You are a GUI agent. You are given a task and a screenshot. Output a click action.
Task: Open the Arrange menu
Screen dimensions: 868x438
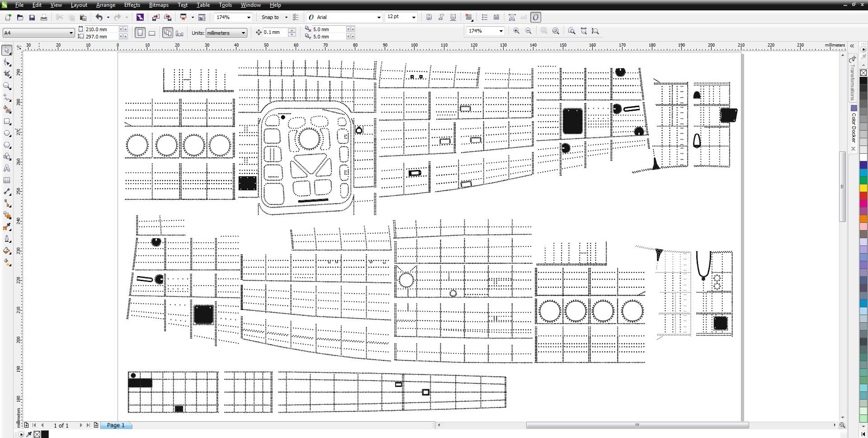coord(105,5)
